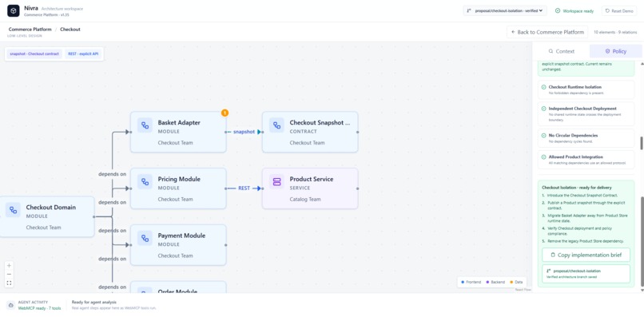The height and width of the screenshot is (317, 644).
Task: Click the shield icon on Policy tab
Action: [x=608, y=51]
